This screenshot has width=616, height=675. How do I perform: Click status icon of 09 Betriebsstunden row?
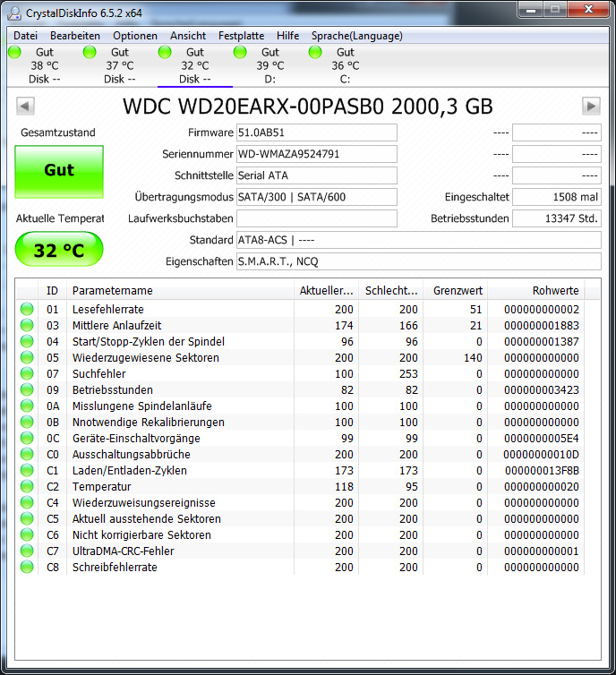click(x=27, y=389)
